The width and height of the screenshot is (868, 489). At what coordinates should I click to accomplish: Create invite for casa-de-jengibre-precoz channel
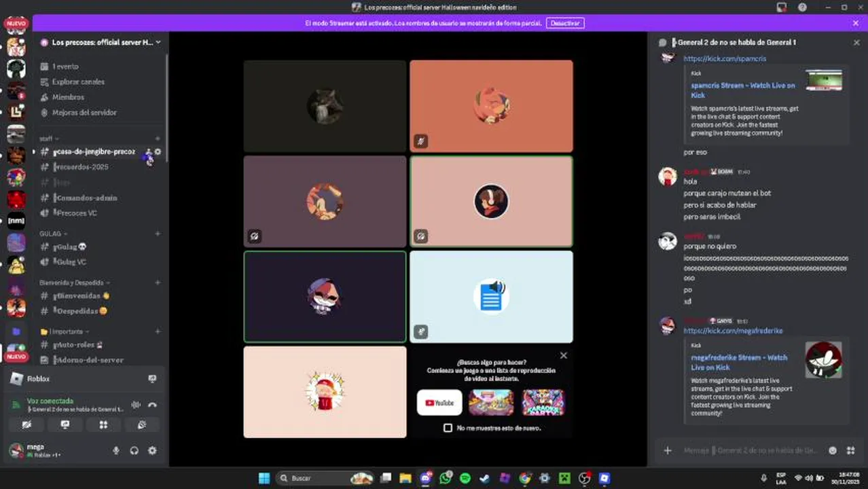[x=149, y=151]
